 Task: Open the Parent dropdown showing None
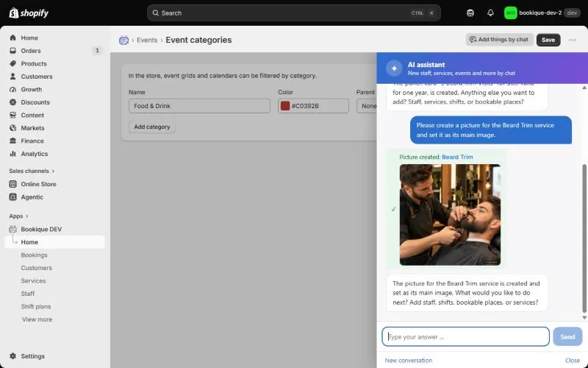click(367, 106)
